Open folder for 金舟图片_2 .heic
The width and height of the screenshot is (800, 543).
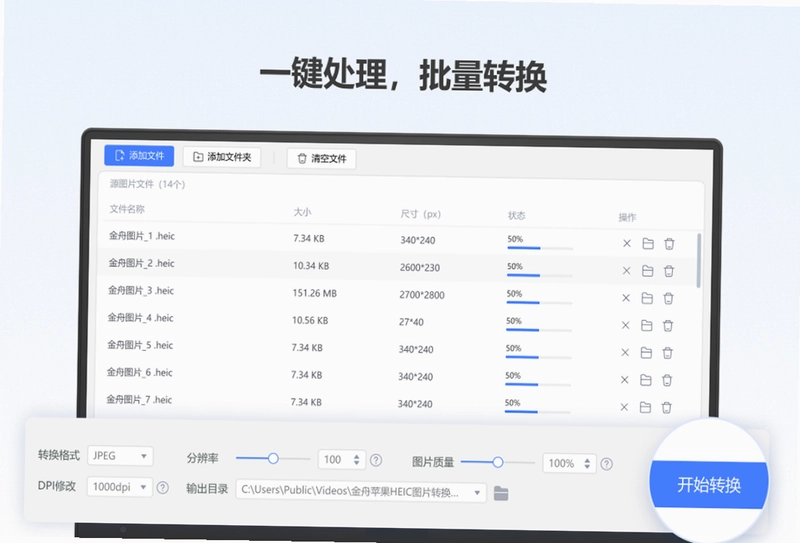(647, 270)
